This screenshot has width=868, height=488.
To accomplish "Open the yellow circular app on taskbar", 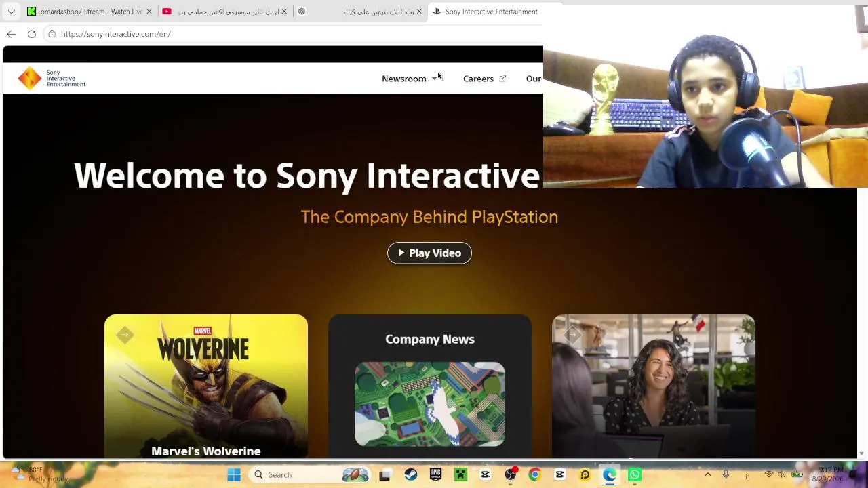I will (585, 474).
